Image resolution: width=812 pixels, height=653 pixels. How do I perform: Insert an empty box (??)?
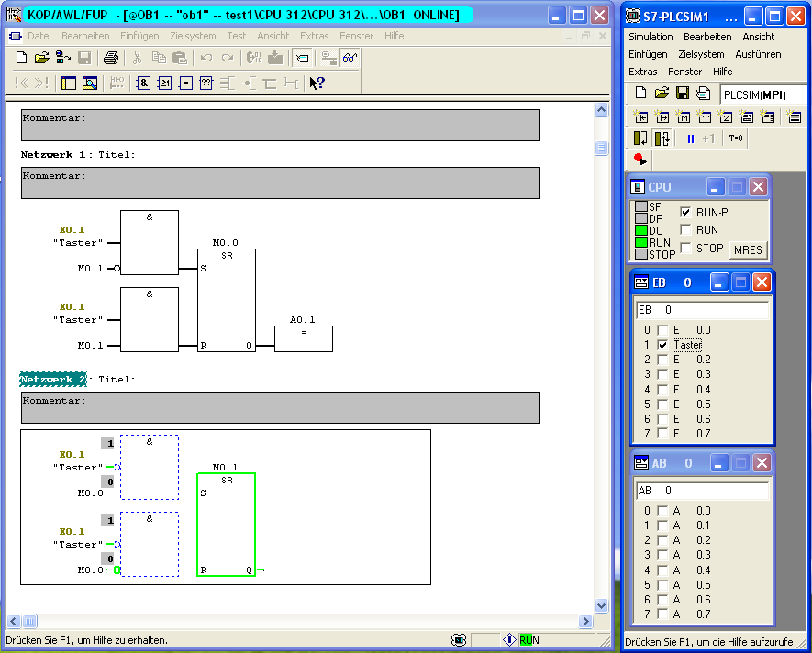point(206,83)
